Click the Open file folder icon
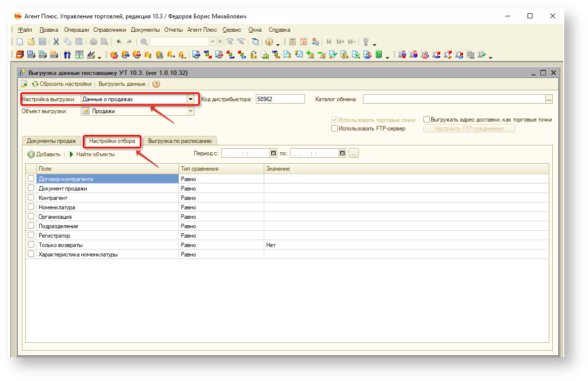Screen dimensions: 588x381 pos(31,42)
